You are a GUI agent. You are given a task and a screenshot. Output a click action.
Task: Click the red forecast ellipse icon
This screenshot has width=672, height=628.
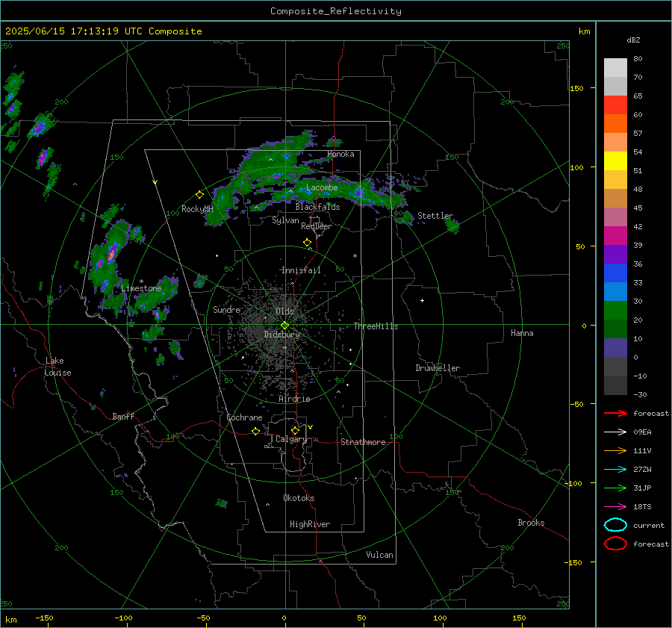tap(615, 544)
